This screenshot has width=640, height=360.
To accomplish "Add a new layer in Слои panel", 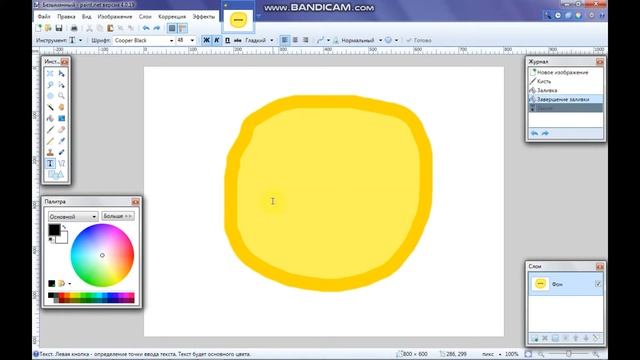I will (x=534, y=338).
